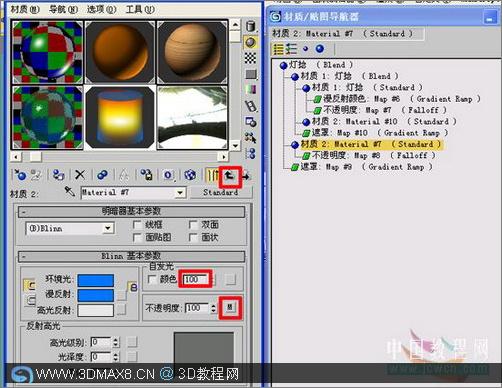Collapse the 明暗器基本参数 rollout
Screen dimensions: 502x388
[131, 211]
